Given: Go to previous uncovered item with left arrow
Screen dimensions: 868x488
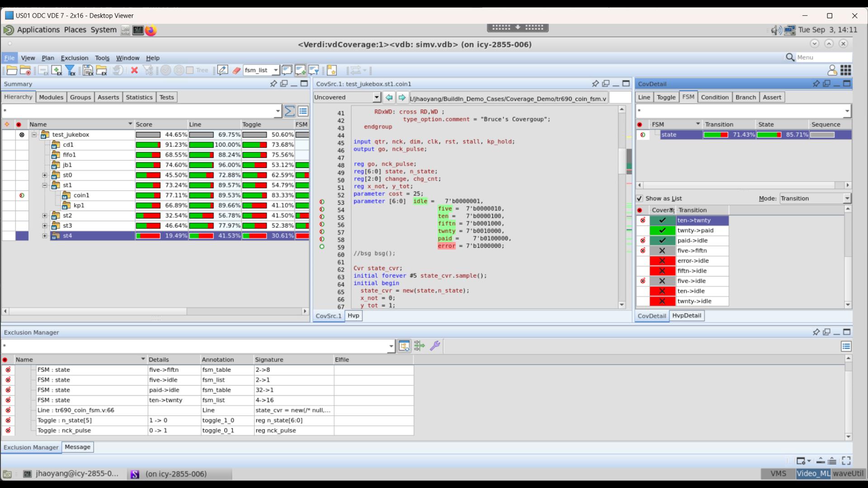Looking at the screenshot, I should pyautogui.click(x=389, y=97).
